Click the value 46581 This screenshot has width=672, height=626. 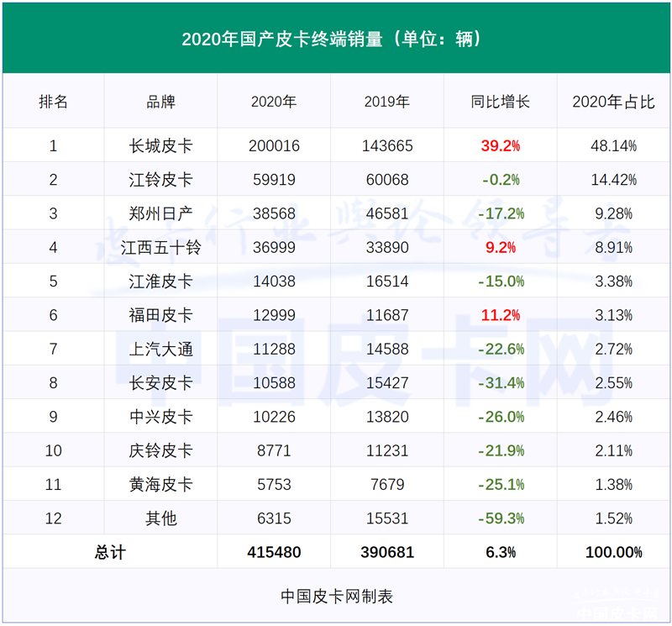pyautogui.click(x=387, y=213)
